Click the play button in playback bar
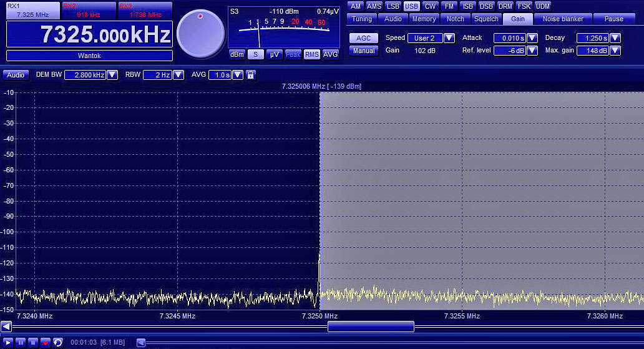The image size is (644, 349). click(8, 342)
